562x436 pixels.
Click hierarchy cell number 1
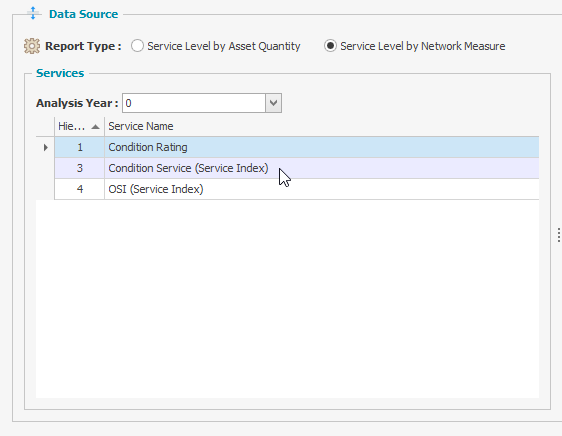click(80, 147)
